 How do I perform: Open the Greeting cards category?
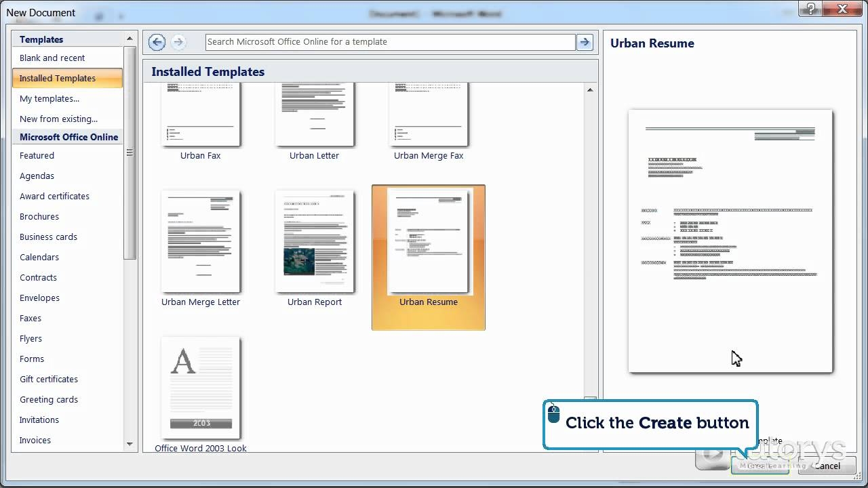click(x=67, y=399)
